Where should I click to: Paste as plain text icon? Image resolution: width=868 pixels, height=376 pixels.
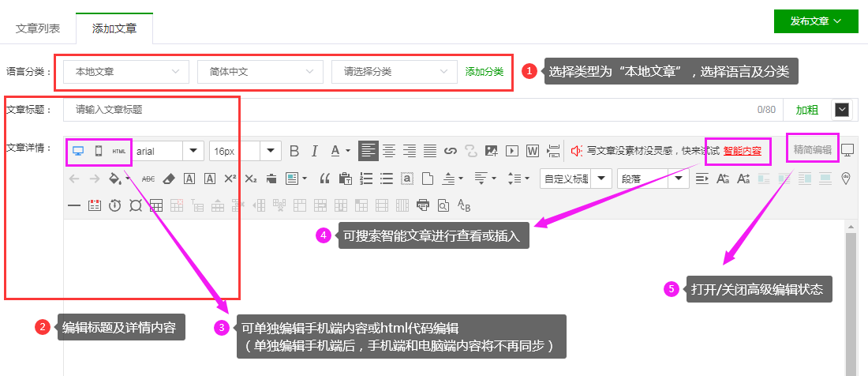[346, 179]
